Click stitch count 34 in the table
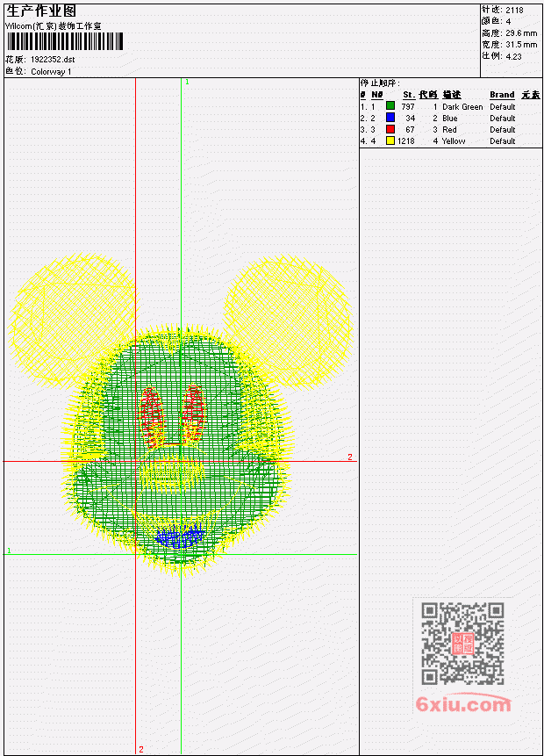 tap(410, 119)
